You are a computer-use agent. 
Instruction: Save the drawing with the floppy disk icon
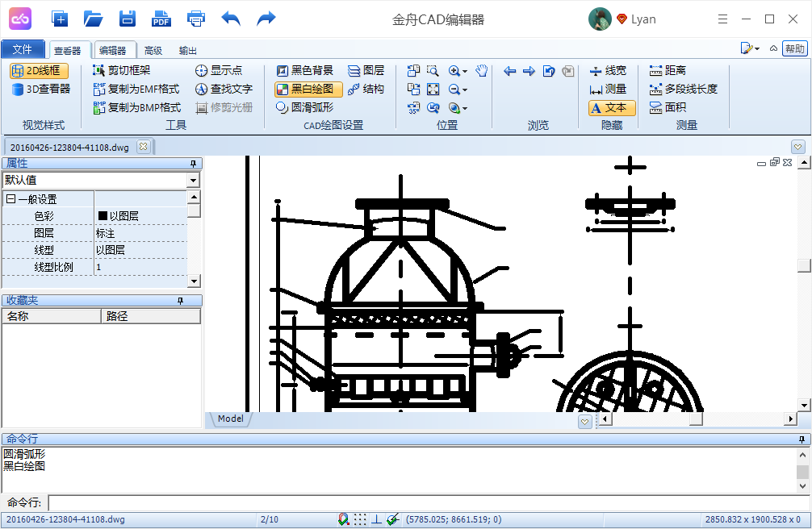[127, 19]
